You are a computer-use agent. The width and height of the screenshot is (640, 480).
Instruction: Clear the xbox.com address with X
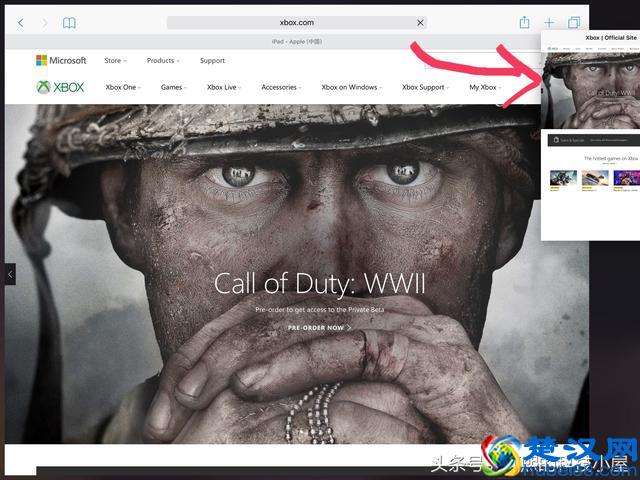(420, 22)
